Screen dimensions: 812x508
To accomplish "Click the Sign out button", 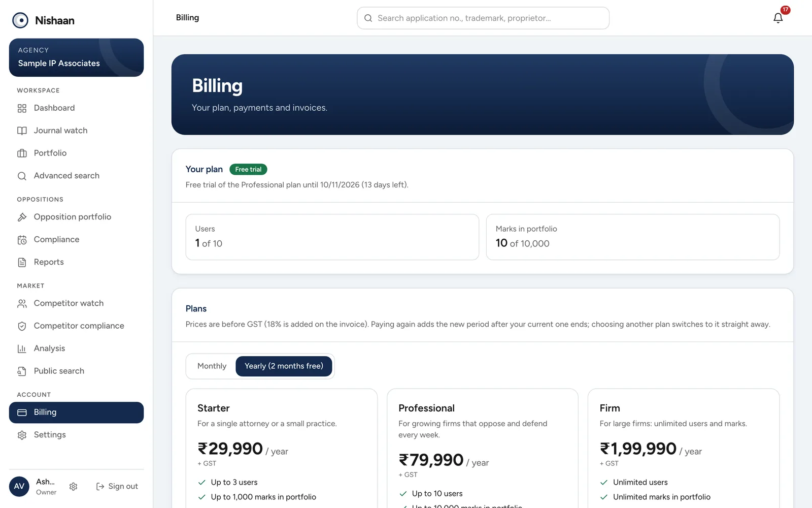I will click(117, 486).
